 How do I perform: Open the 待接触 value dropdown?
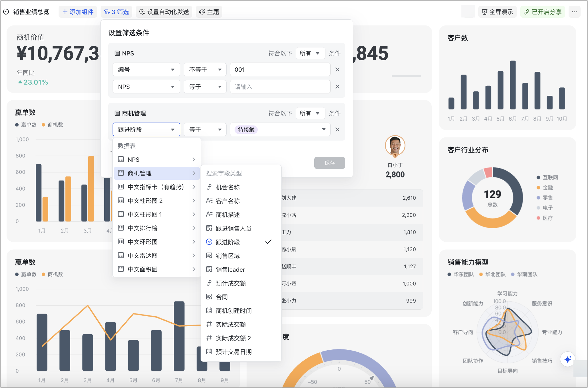pyautogui.click(x=280, y=130)
